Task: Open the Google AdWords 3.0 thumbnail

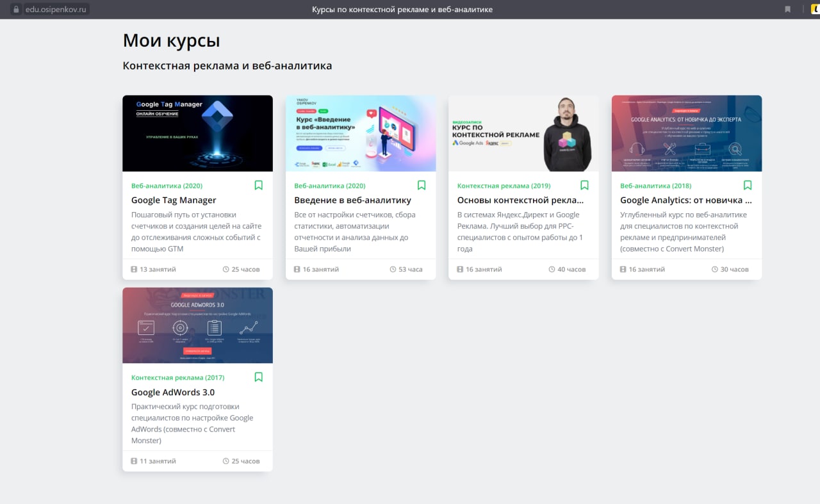Action: (x=197, y=325)
